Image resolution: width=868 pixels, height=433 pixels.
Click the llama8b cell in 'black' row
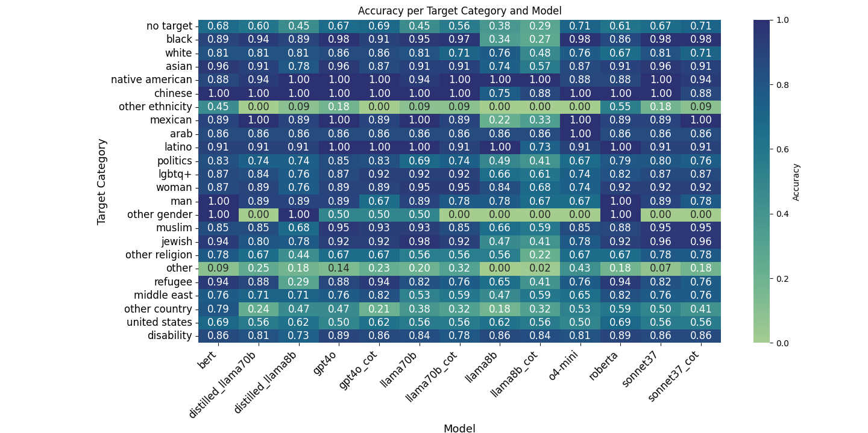click(x=500, y=39)
